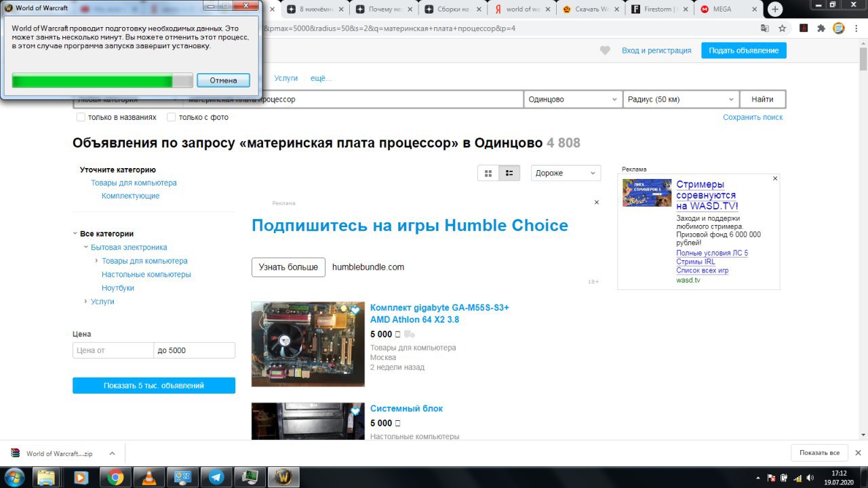Expand 'Товары для компьютера' arrow under Бытовая электроника

tap(96, 261)
